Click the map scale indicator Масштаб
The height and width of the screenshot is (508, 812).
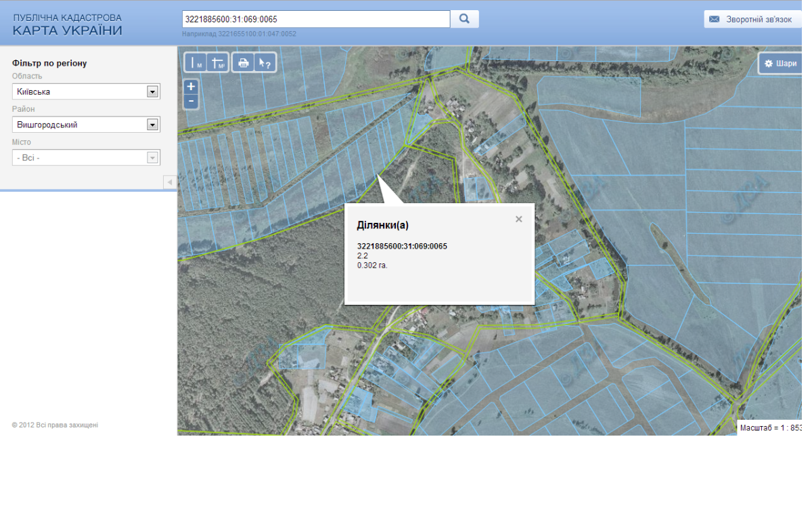click(x=770, y=428)
